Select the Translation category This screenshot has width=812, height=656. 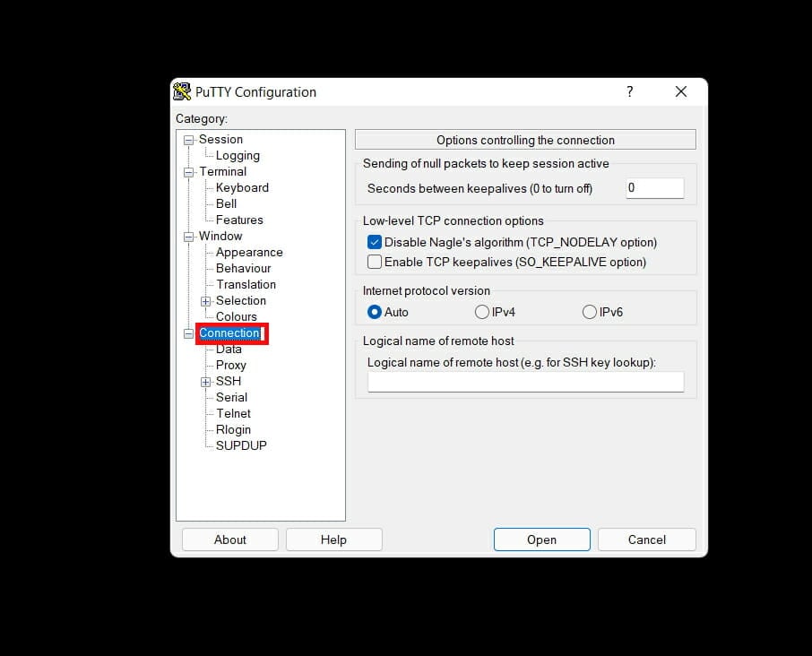(x=246, y=284)
